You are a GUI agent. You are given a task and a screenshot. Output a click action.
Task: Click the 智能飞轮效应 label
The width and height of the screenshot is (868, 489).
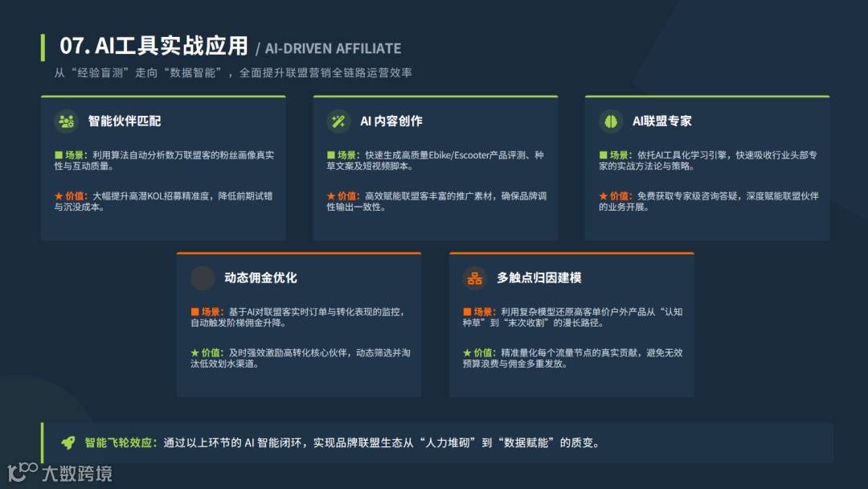tap(121, 443)
